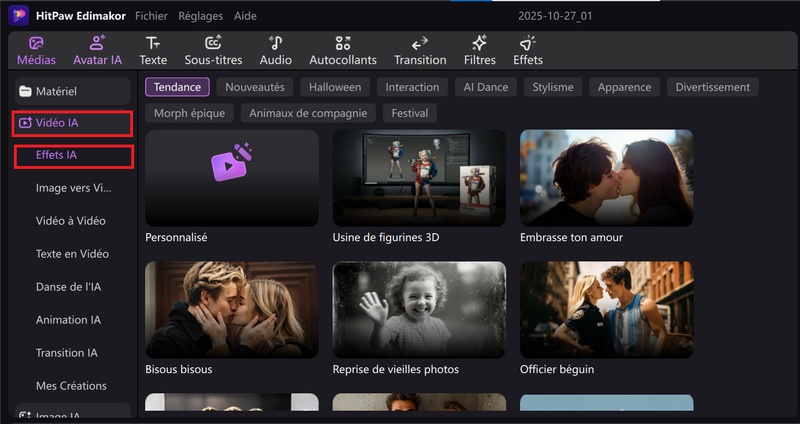Switch to the Halloween category tab
The height and width of the screenshot is (424, 800).
(x=335, y=87)
